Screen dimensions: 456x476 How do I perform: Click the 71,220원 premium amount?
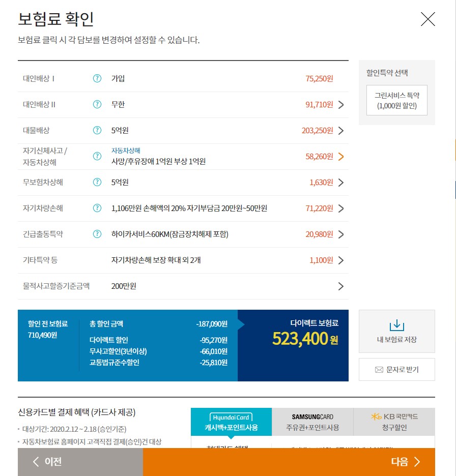[319, 209]
